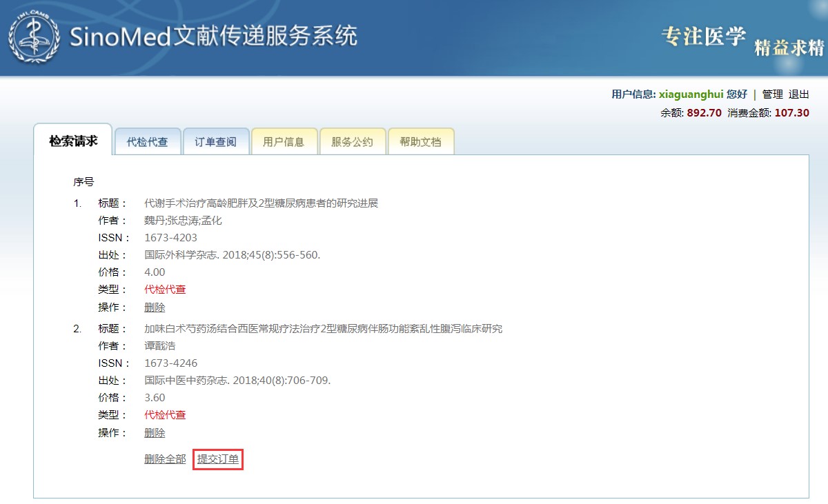Image resolution: width=828 pixels, height=504 pixels.
Task: Select the 检索请求 tab
Action: click(73, 141)
